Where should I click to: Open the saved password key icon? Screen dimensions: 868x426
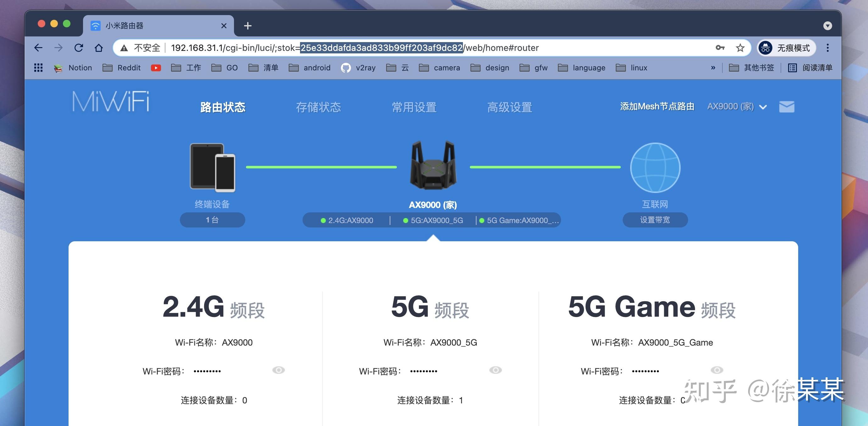click(720, 48)
